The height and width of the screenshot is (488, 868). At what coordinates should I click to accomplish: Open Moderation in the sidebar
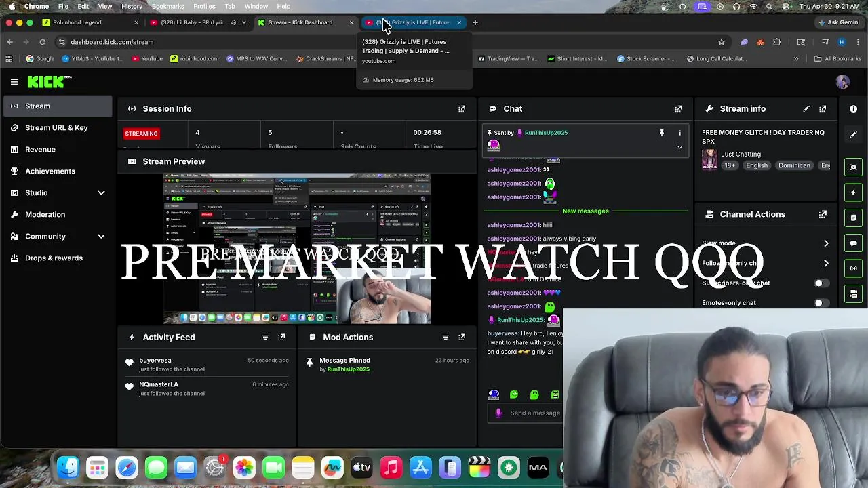point(58,215)
